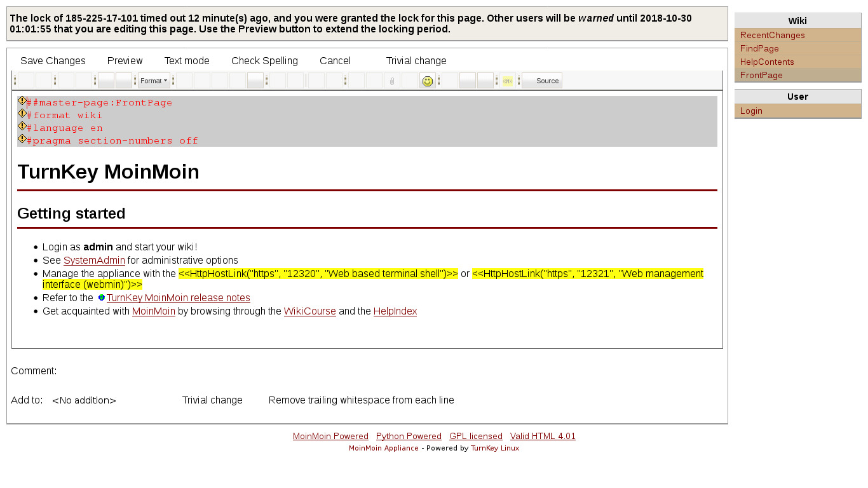The height and width of the screenshot is (488, 868).
Task: Click the Getting started heading in the editor
Action: tap(71, 213)
